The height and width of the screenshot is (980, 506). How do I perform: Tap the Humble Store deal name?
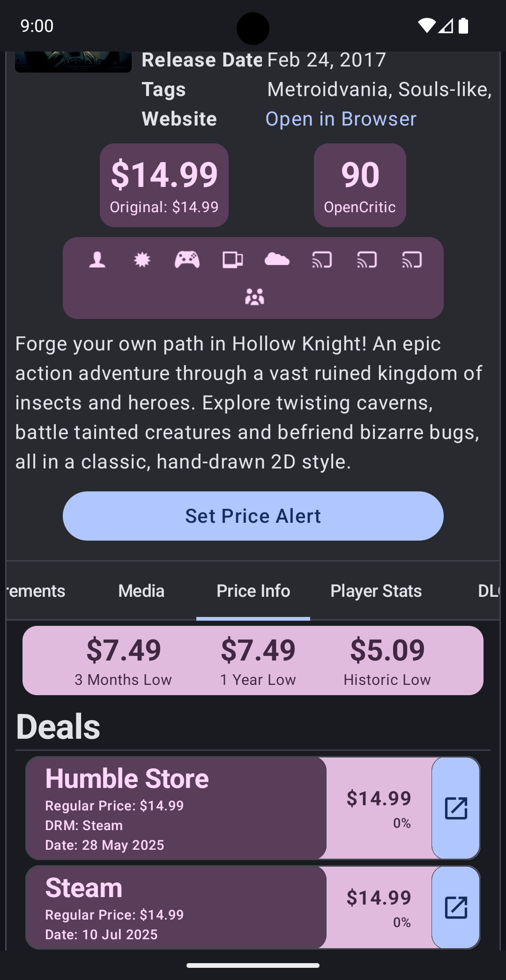(x=127, y=779)
